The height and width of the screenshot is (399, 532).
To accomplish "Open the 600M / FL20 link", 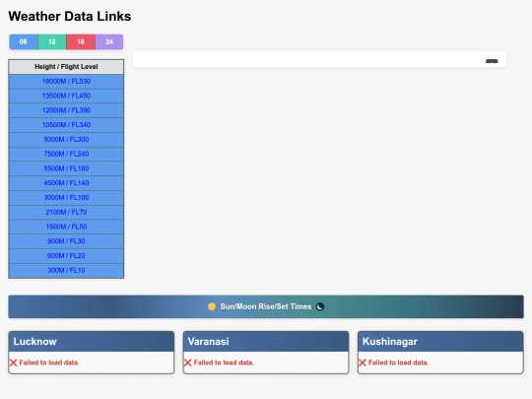I will (x=66, y=256).
